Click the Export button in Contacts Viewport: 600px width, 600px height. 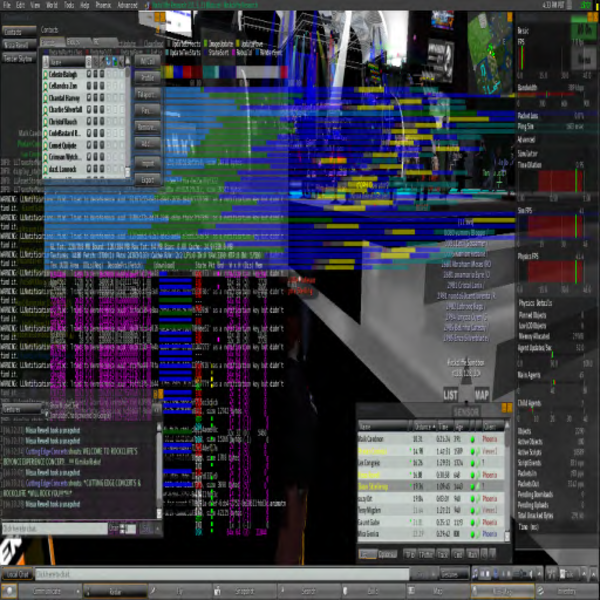[x=147, y=180]
